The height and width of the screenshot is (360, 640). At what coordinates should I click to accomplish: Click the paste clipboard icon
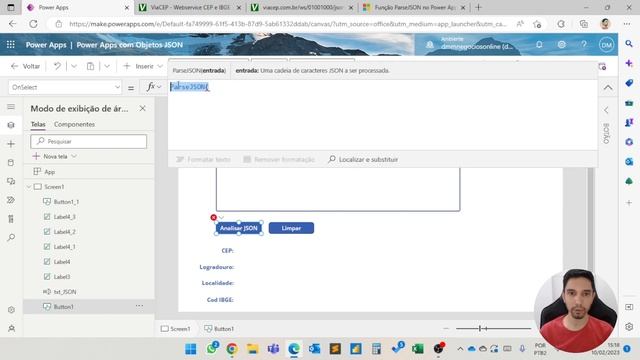pyautogui.click(x=90, y=66)
